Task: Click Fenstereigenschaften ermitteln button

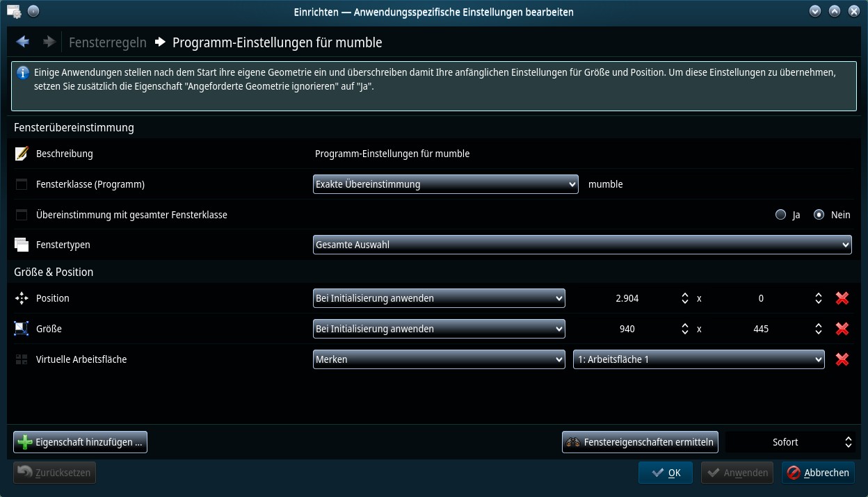Action: click(640, 442)
